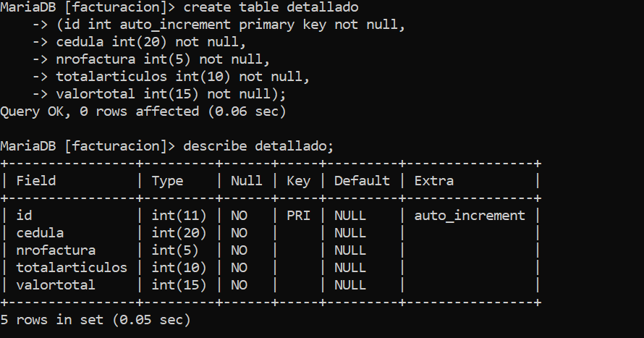Click the 'valortotal' field in table row
This screenshot has width=644, height=338.
(x=56, y=285)
